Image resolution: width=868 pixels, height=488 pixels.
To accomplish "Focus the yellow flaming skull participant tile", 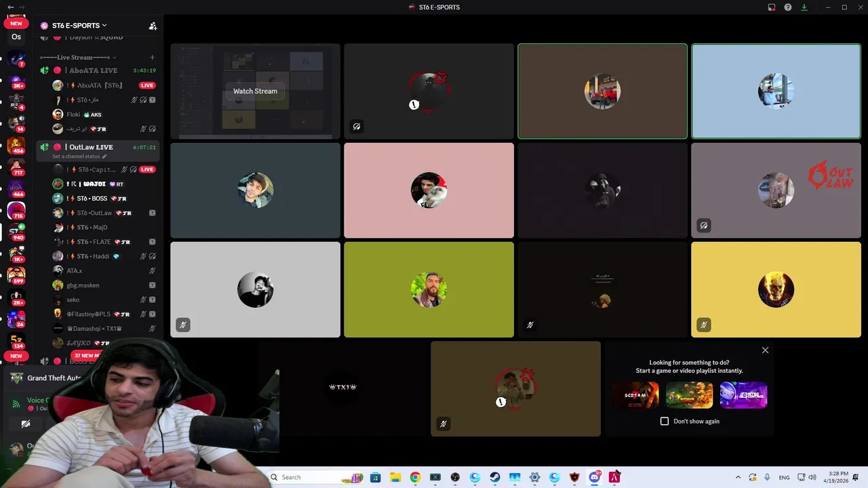I will pyautogui.click(x=776, y=289).
